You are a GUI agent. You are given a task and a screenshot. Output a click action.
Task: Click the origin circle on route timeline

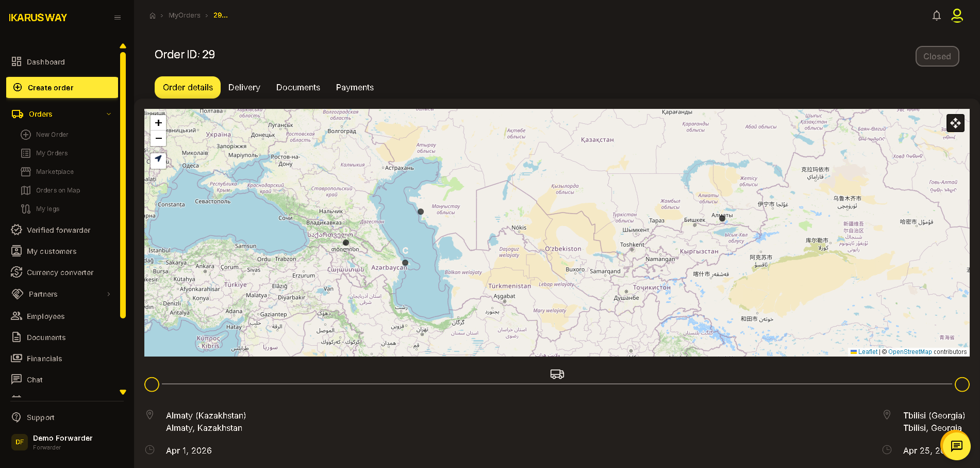tap(152, 384)
